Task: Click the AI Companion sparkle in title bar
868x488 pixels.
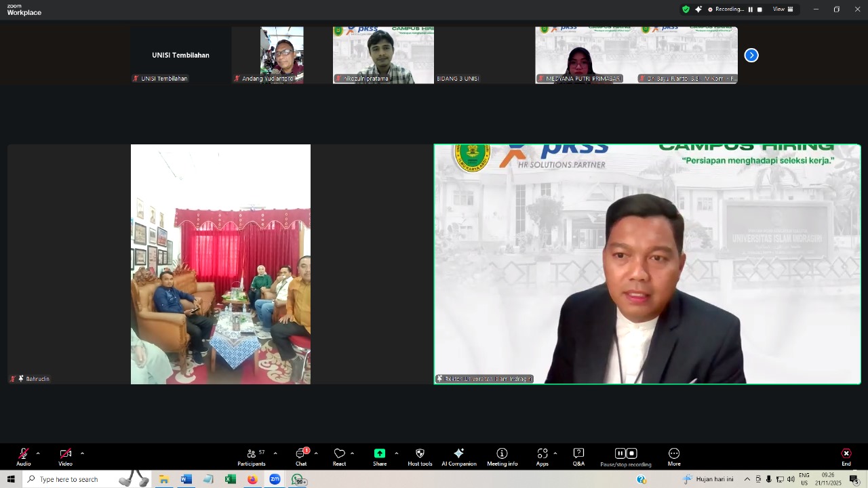Action: click(698, 9)
